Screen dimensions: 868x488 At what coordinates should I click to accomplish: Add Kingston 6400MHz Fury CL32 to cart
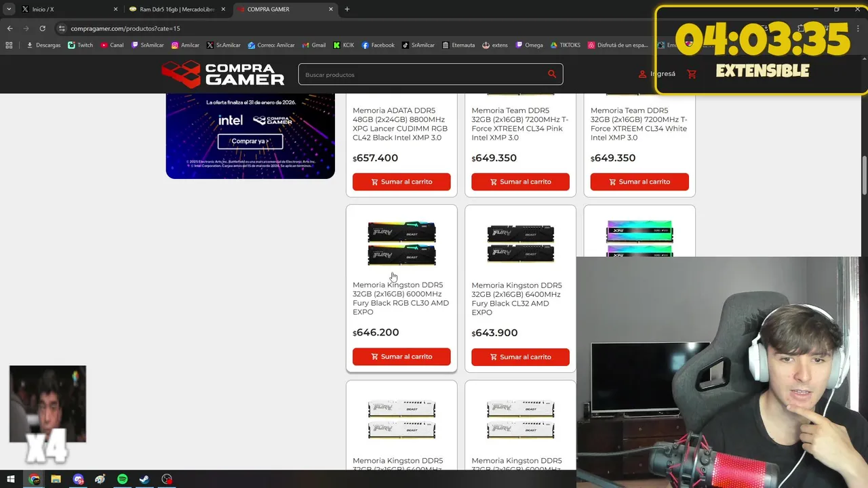click(x=520, y=357)
